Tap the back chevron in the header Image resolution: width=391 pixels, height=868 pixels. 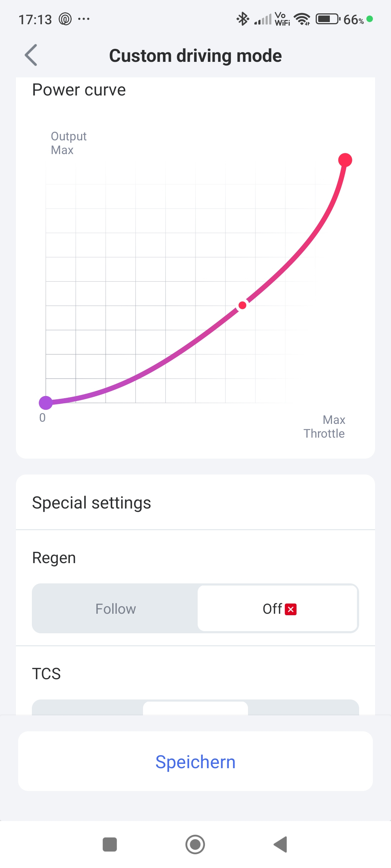click(31, 55)
